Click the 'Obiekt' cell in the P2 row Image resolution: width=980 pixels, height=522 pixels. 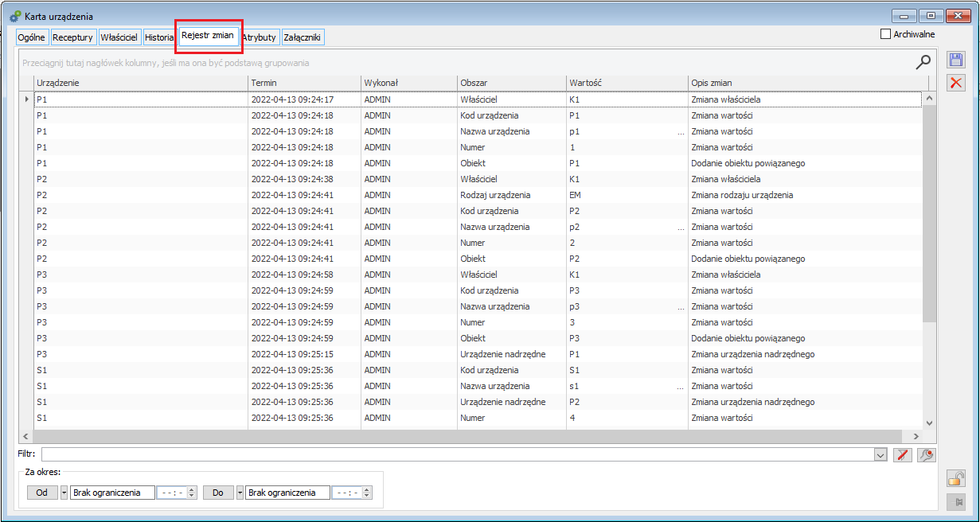(512, 259)
